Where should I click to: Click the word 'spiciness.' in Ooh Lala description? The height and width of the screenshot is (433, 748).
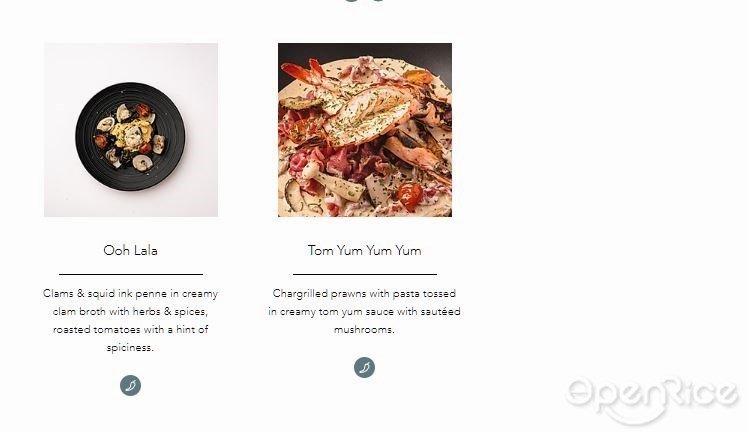coord(130,348)
